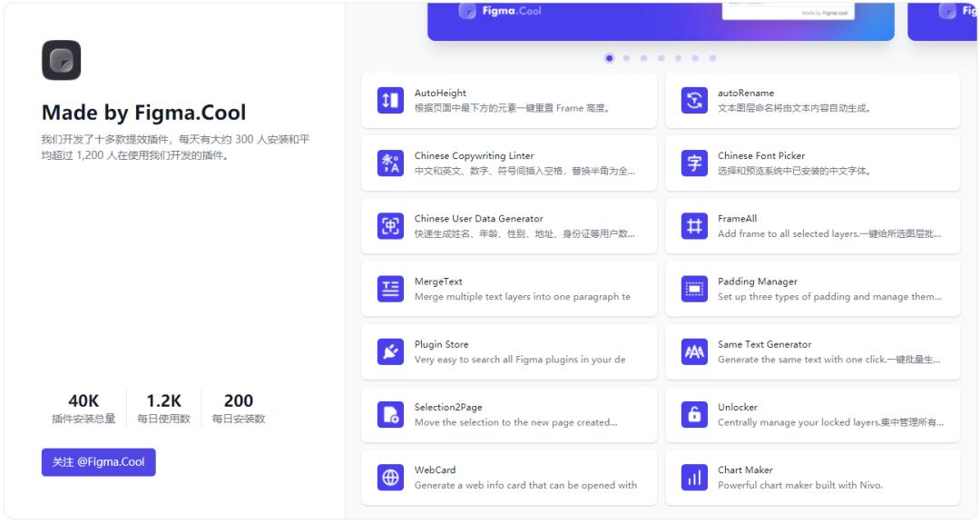Click the Selection2Page plugin icon
This screenshot has height=524, width=980.
click(x=390, y=415)
